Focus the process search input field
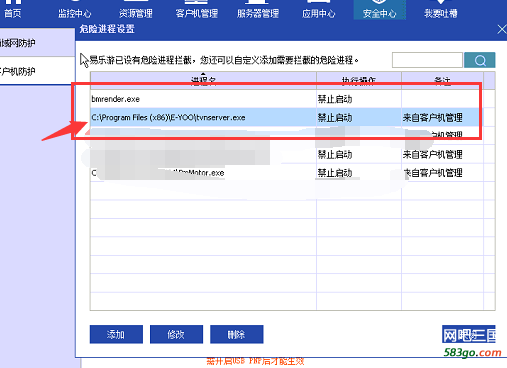The image size is (507, 368). [x=427, y=60]
